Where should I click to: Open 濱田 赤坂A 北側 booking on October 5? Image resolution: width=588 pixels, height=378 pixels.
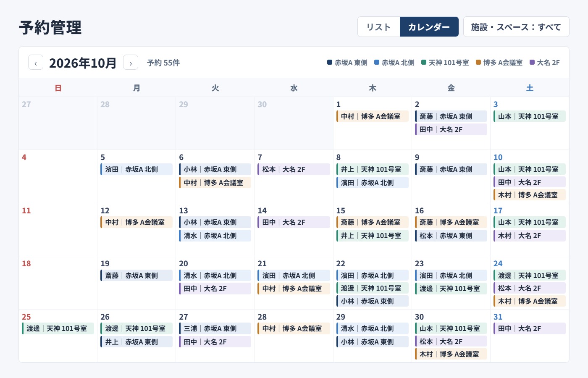(136, 169)
